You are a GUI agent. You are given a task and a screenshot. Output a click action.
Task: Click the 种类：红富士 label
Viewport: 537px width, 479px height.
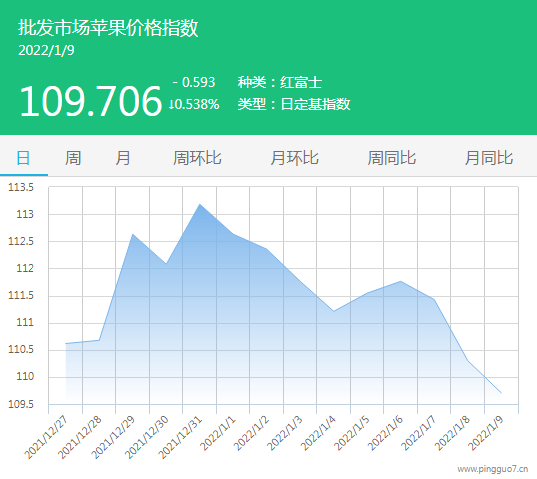coord(280,82)
